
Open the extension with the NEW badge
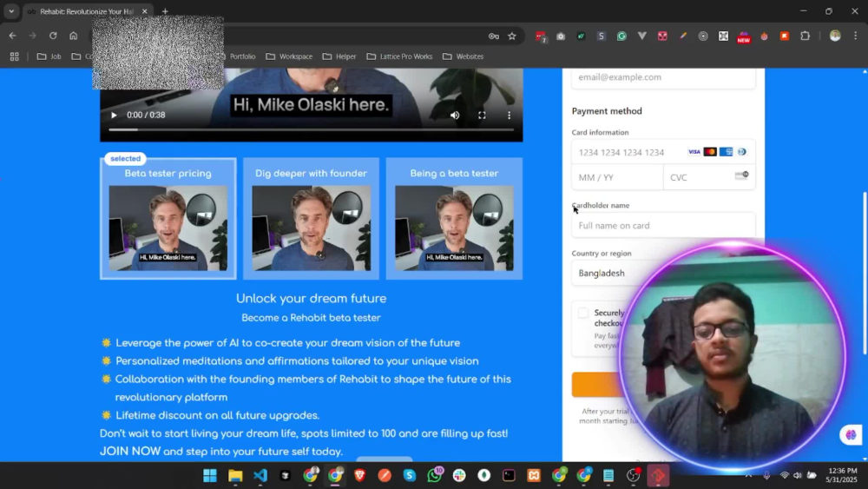click(744, 36)
